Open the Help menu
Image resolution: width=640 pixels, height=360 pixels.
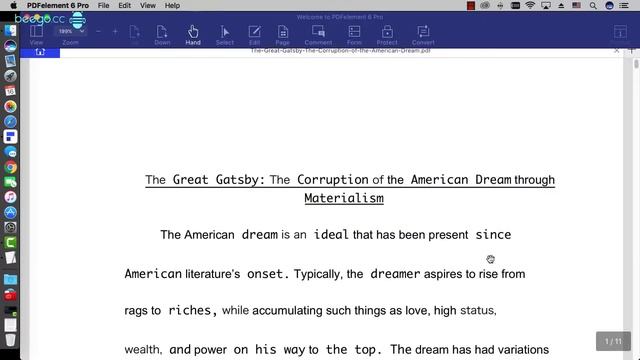(x=172, y=5)
